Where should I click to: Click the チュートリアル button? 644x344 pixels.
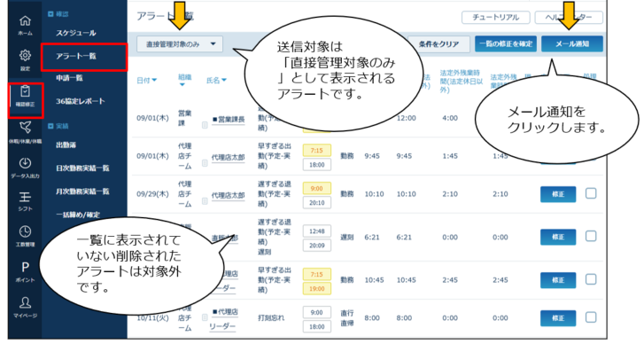pos(496,17)
